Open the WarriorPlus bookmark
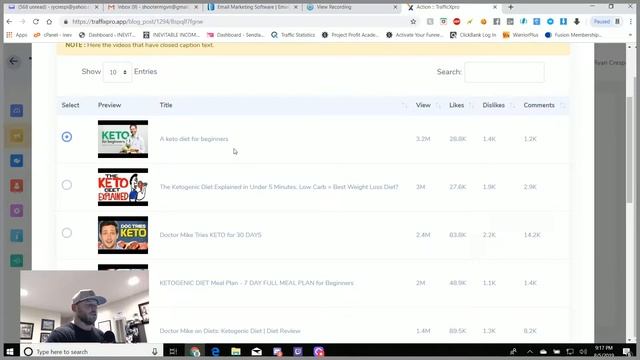Image resolution: width=640 pixels, height=360 pixels. click(x=520, y=35)
